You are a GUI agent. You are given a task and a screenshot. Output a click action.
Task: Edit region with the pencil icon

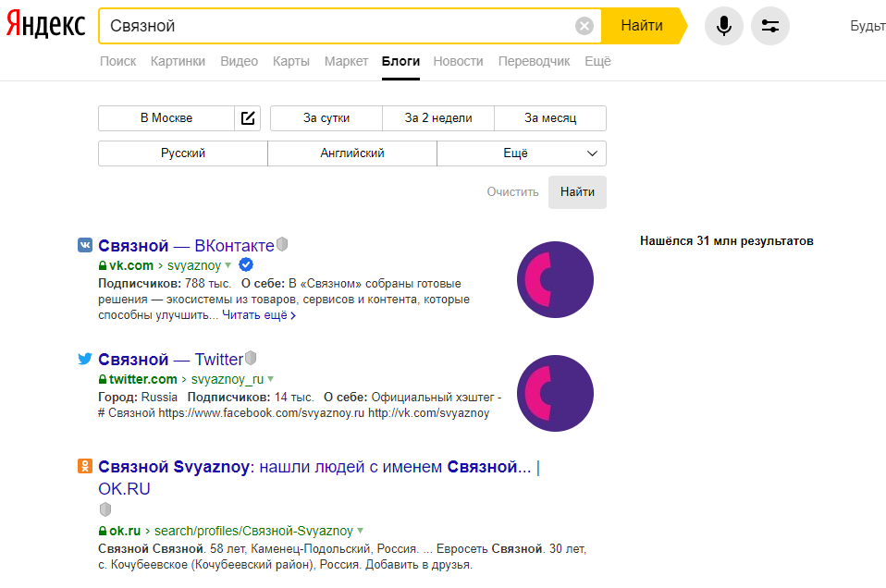(248, 118)
